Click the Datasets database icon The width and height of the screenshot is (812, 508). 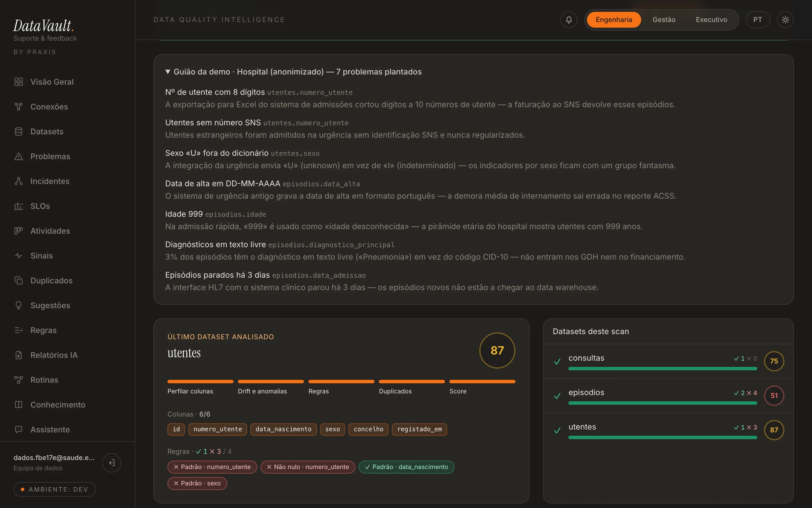tap(18, 132)
